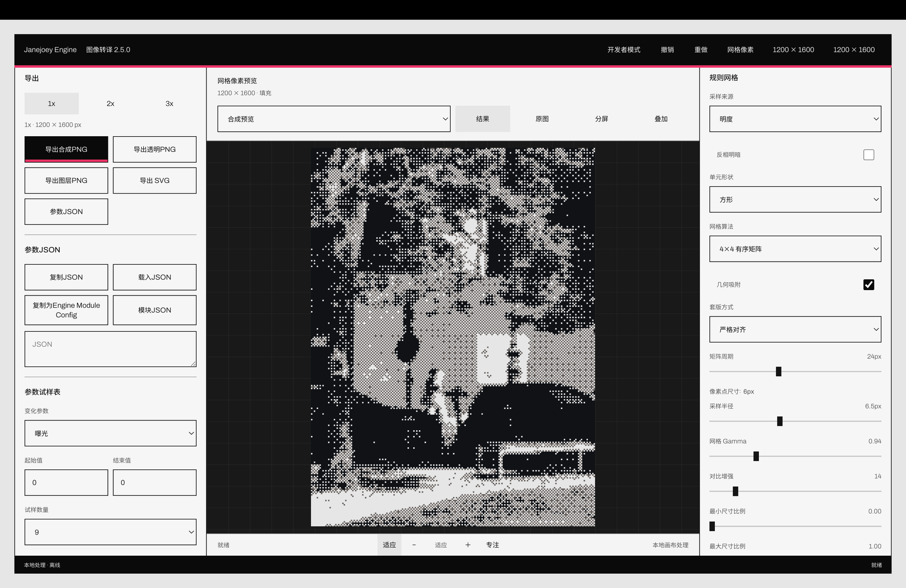Click the 最小尺寸比例 slider handle
This screenshot has width=906, height=588.
712,526
